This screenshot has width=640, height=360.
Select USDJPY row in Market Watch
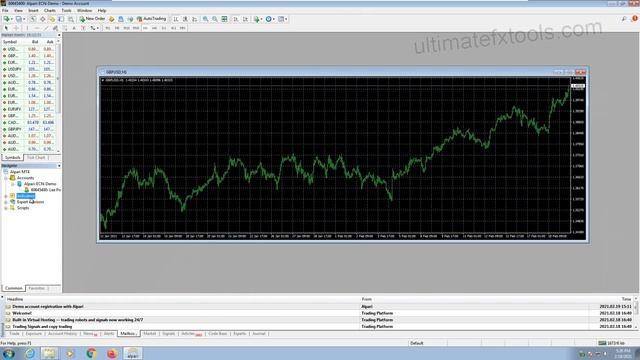coord(29,69)
